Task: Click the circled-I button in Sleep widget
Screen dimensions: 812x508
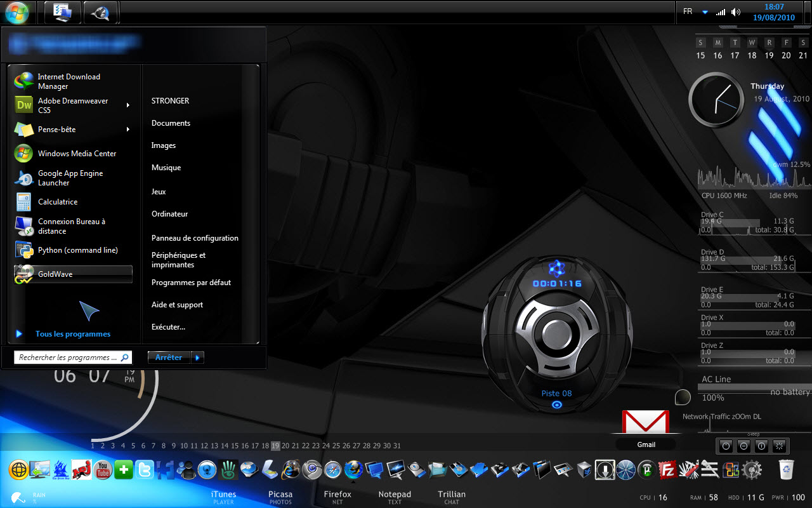Action: (x=761, y=446)
